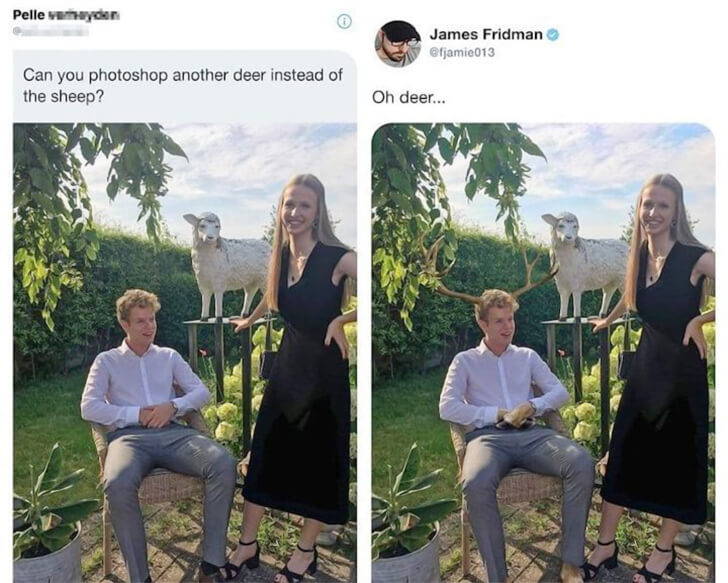This screenshot has height=583, width=728.
Task: Click the 'Oh deer...' reply text
Action: (409, 98)
